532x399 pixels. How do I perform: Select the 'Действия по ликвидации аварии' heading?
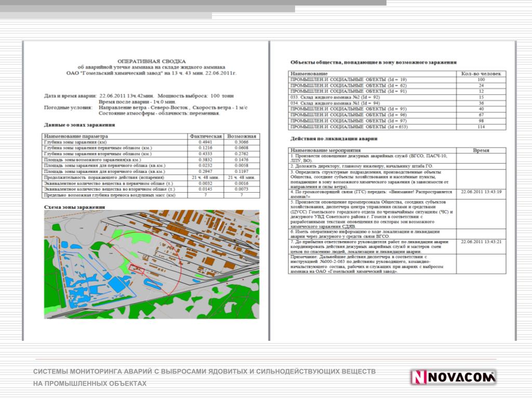click(x=334, y=139)
